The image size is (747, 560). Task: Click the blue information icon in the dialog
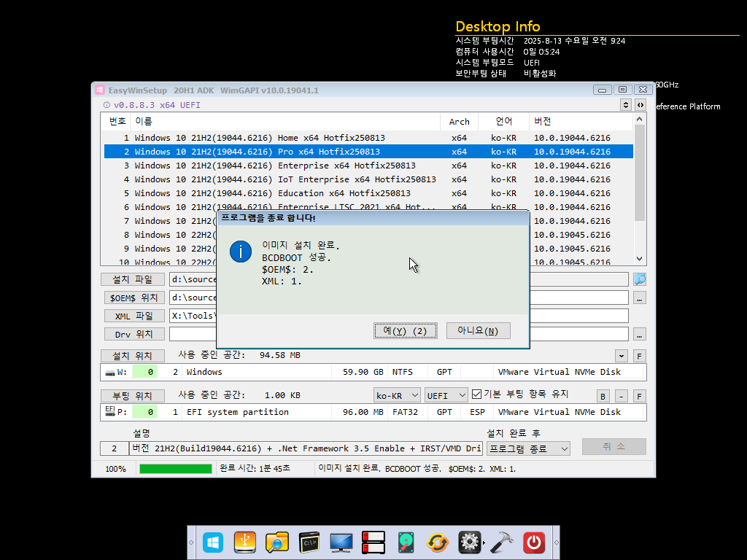click(x=241, y=252)
